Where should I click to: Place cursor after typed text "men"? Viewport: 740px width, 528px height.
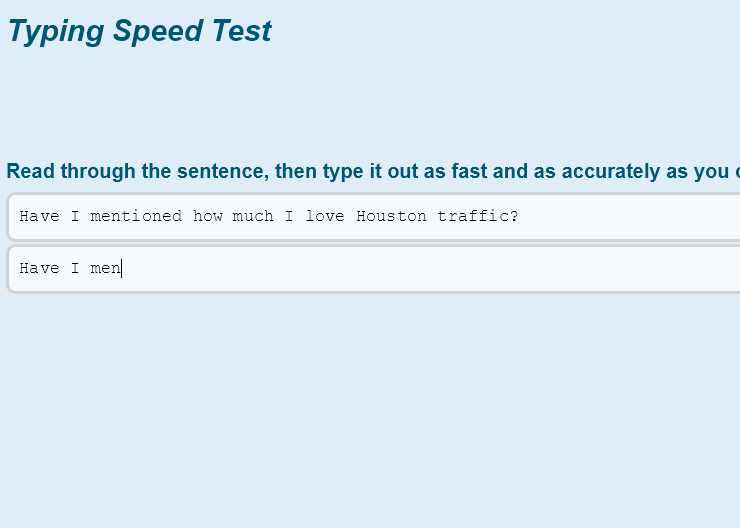[122, 269]
